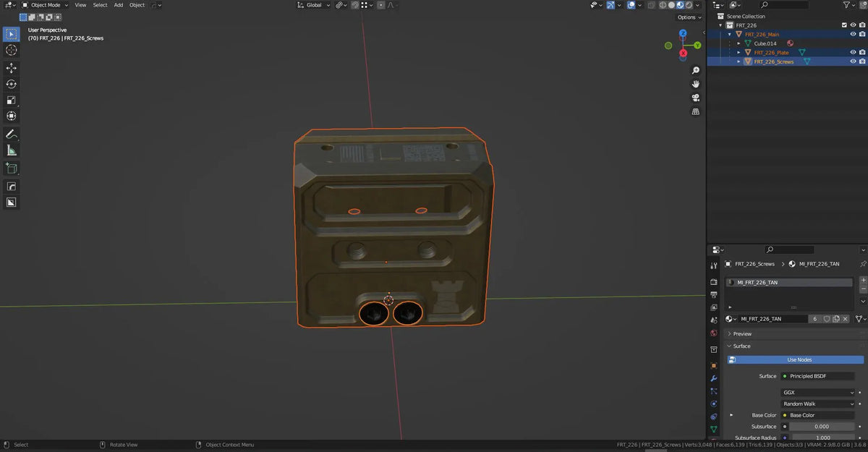Viewport: 868px width, 452px height.
Task: Pin the properties editor context
Action: (x=862, y=264)
